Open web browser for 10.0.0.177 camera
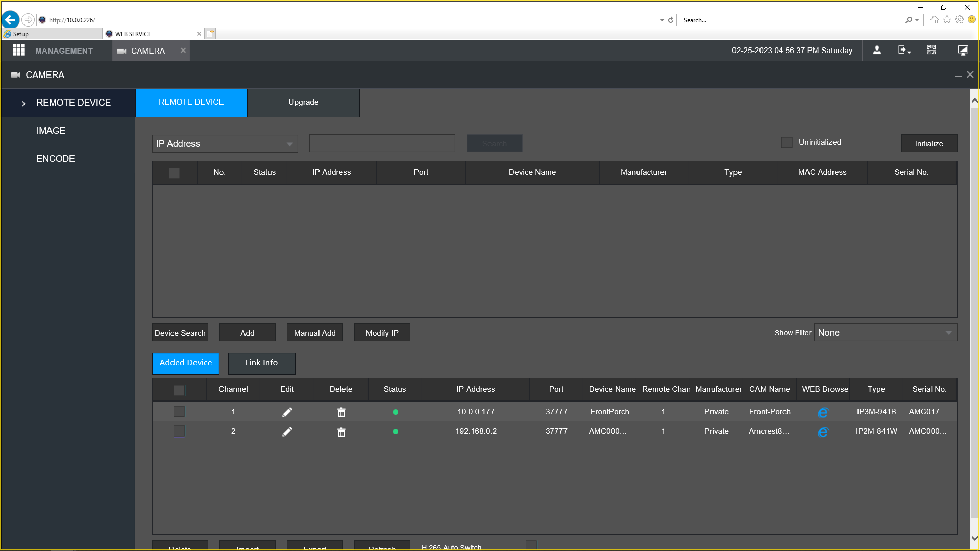This screenshot has width=980, height=551. click(823, 412)
